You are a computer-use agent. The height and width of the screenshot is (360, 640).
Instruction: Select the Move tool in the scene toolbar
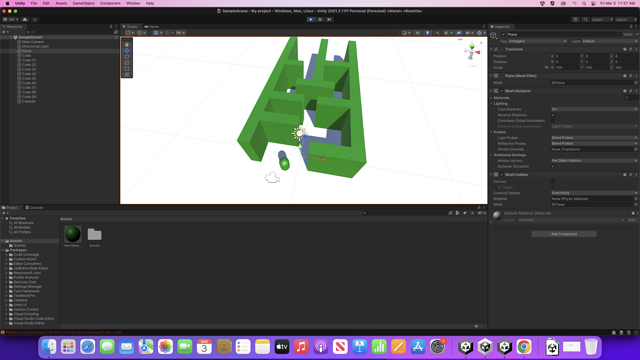coord(127,51)
